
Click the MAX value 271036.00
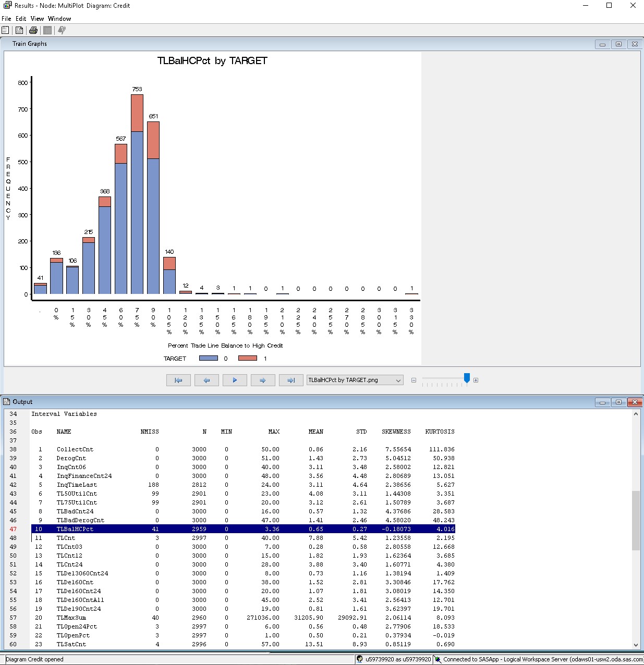[x=263, y=618]
